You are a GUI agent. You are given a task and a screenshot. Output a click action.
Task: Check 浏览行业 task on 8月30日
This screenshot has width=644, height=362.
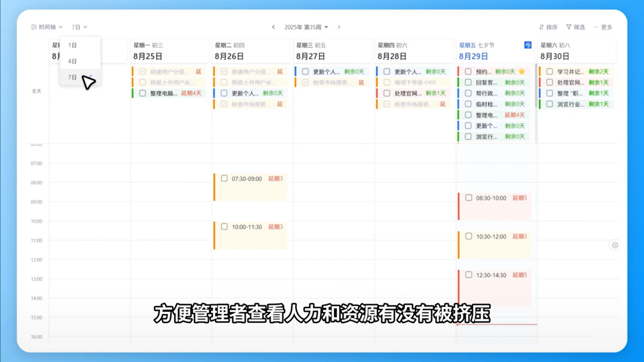(550, 104)
